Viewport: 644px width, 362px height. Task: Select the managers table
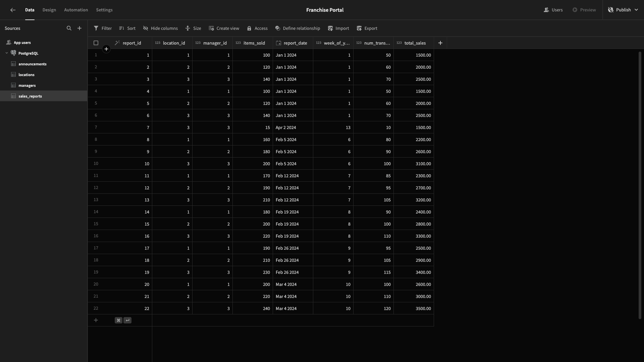44,85
